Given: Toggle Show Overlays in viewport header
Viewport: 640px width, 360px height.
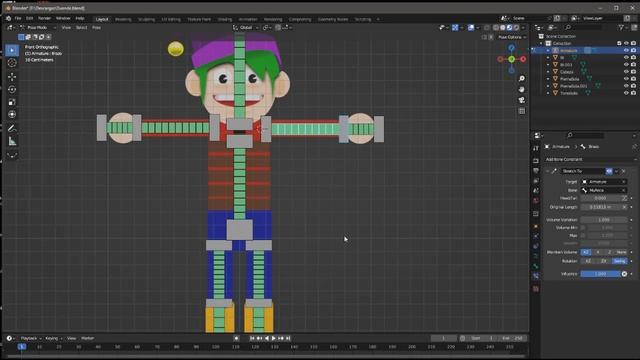Looking at the screenshot, I should click(471, 27).
